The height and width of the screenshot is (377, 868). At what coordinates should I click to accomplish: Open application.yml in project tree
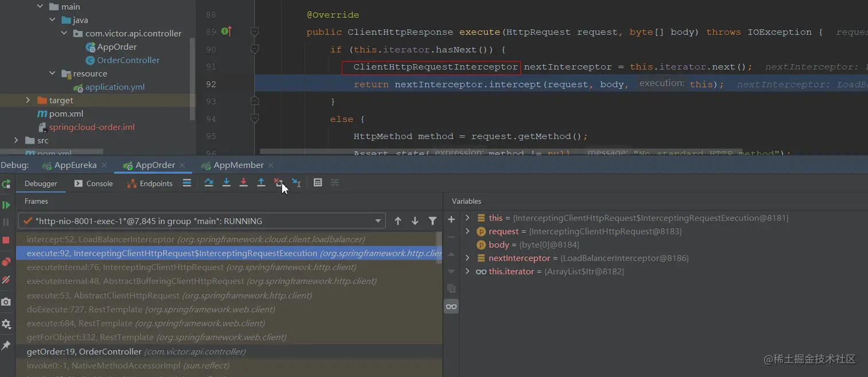(114, 87)
